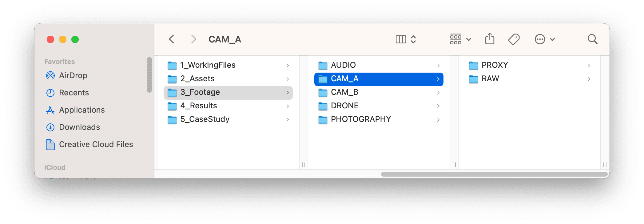Click the sidebar vertical scrollbar
This screenshot has width=644, height=224.
point(149,75)
